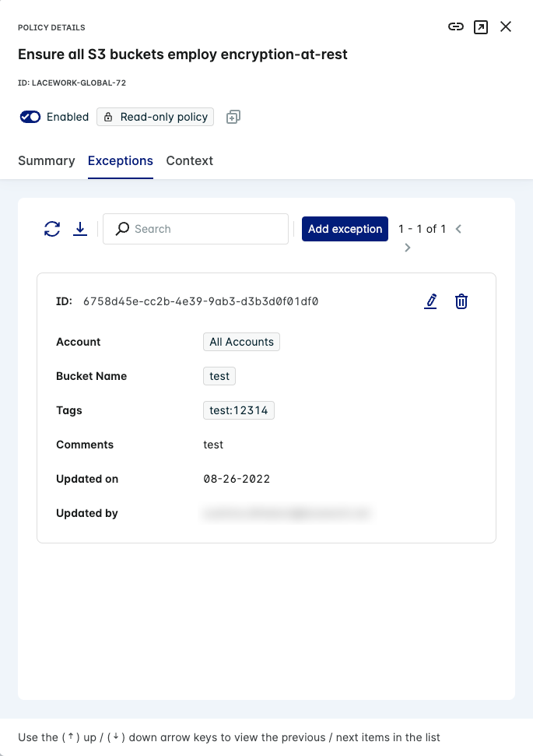Click the previous page chevron
The height and width of the screenshot is (756, 533).
tap(458, 229)
